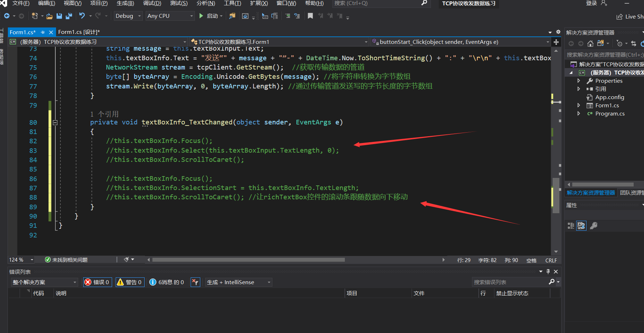Select App.config in Solution Explorer

point(609,97)
